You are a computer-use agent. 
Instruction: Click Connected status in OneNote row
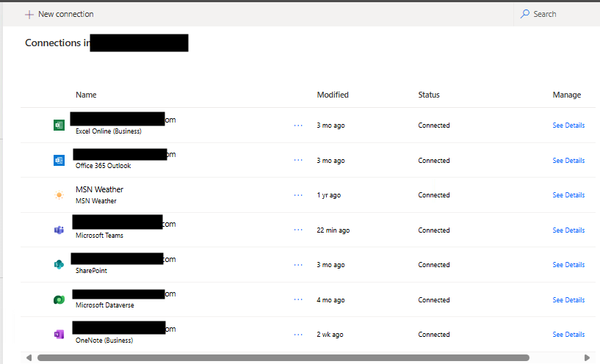[x=434, y=335]
